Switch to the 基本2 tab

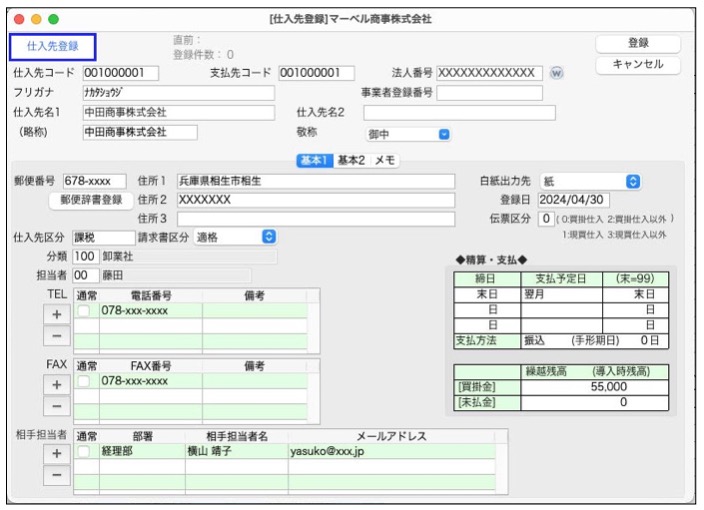(351, 160)
